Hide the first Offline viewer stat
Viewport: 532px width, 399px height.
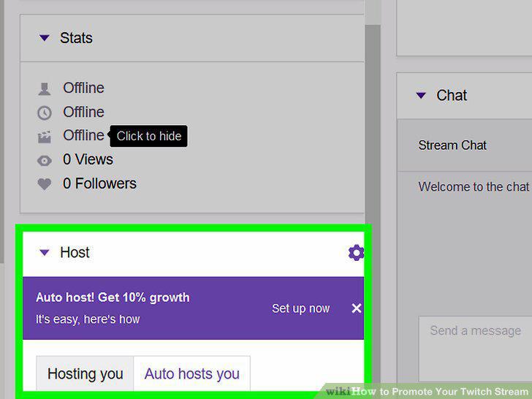click(83, 88)
